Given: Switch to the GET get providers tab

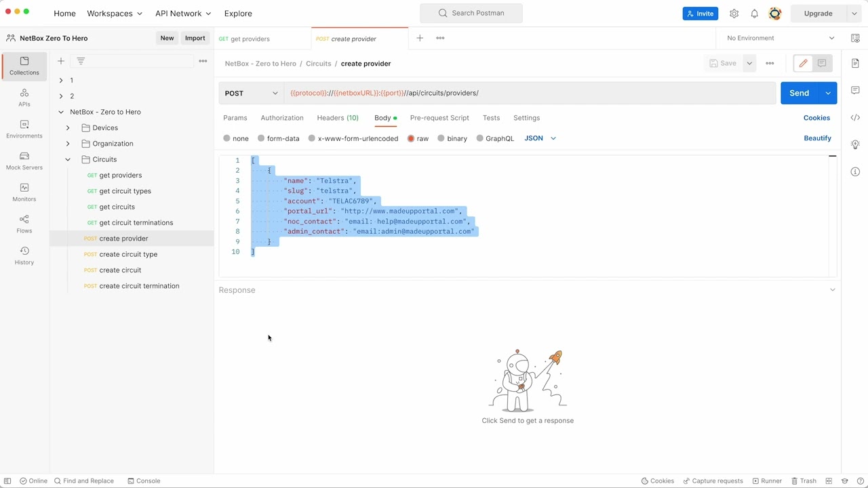Looking at the screenshot, I should pyautogui.click(x=263, y=39).
